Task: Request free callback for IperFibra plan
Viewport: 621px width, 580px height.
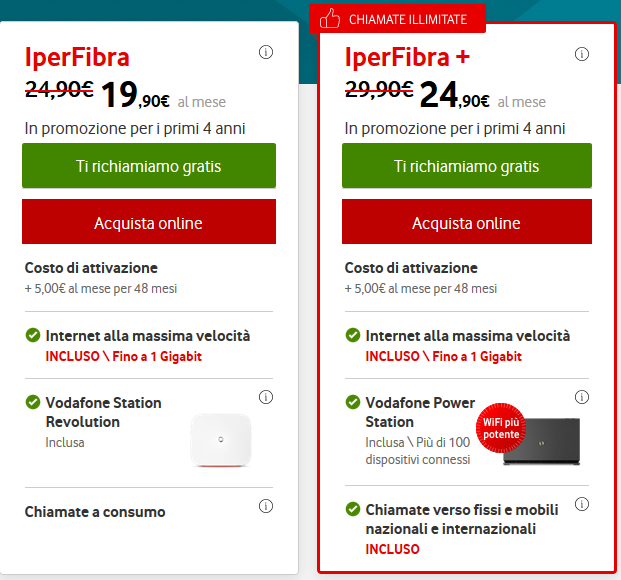Action: point(148,166)
